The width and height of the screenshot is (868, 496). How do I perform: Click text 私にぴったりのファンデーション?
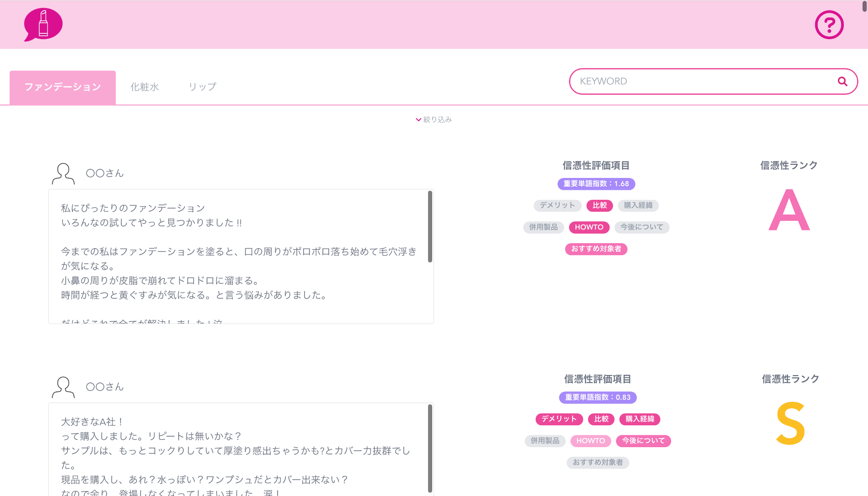tap(133, 209)
